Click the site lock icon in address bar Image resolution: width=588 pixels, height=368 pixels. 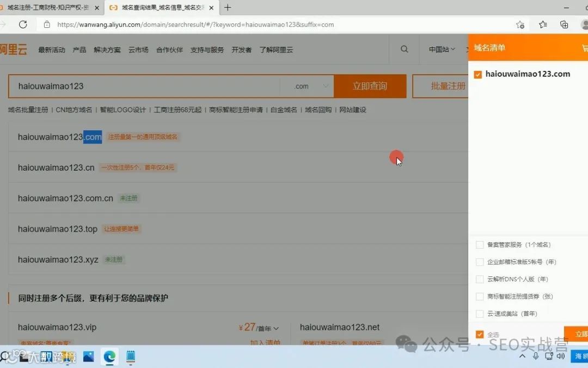[47, 25]
